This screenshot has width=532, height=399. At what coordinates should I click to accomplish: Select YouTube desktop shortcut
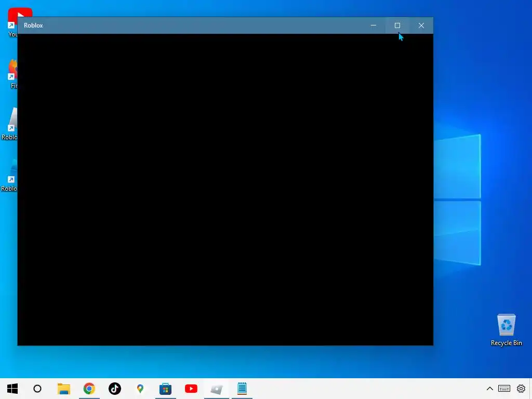(x=12, y=22)
